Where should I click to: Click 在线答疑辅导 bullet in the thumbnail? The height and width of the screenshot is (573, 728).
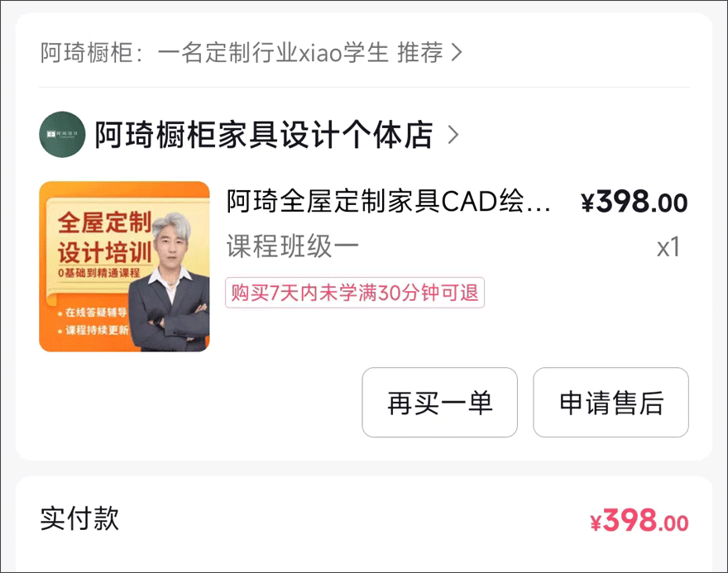[x=92, y=313]
